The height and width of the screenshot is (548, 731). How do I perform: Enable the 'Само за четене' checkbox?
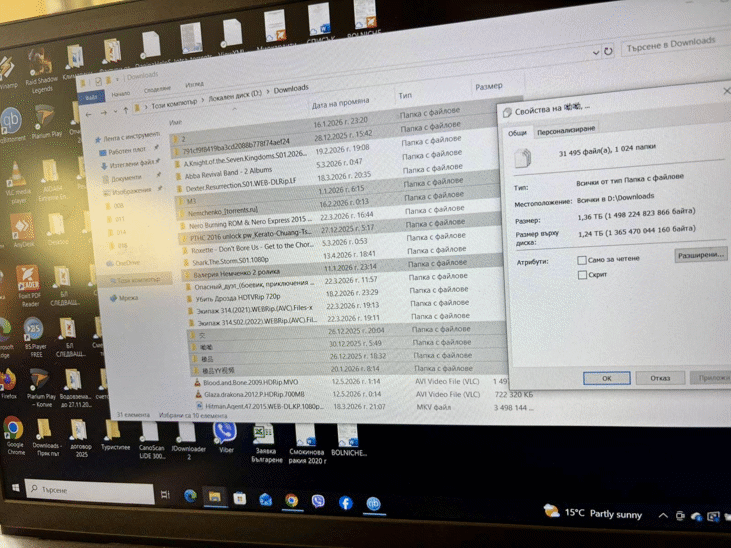[x=581, y=260]
